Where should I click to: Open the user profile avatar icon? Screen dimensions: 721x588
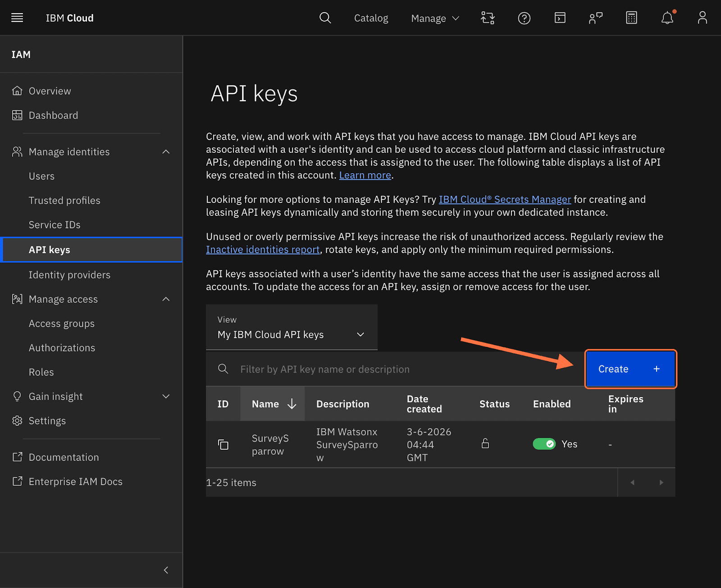702,18
